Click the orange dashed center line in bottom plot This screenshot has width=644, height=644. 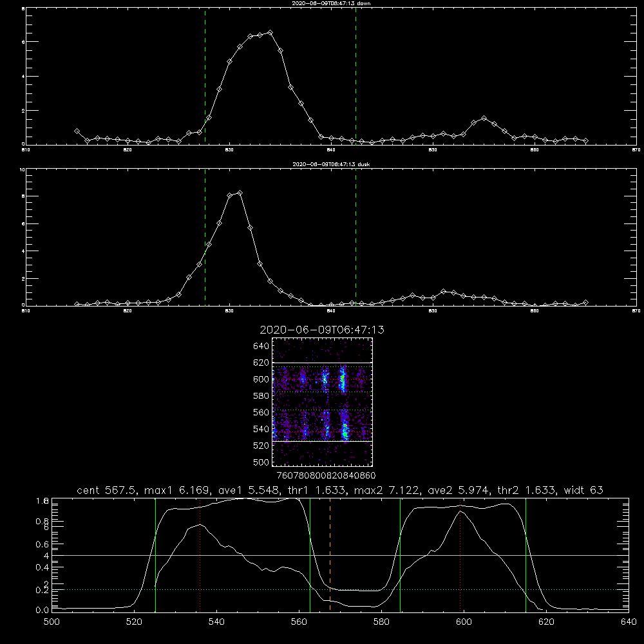(330, 554)
